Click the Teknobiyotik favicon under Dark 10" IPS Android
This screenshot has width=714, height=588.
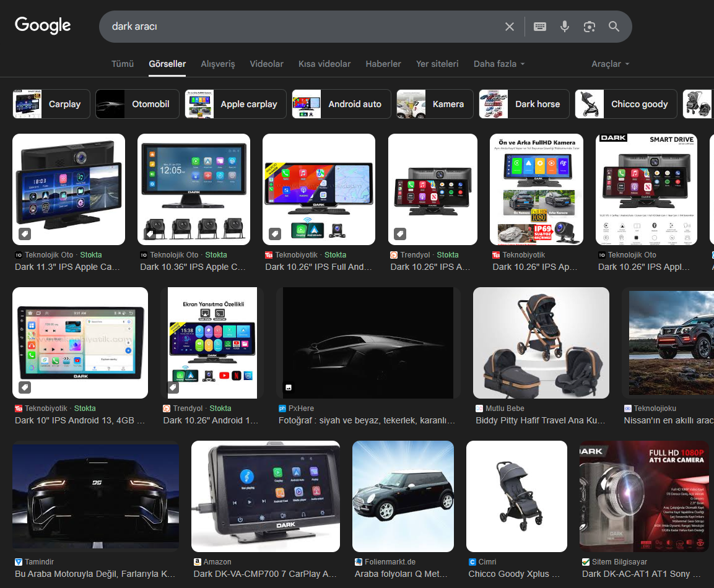[x=18, y=409]
